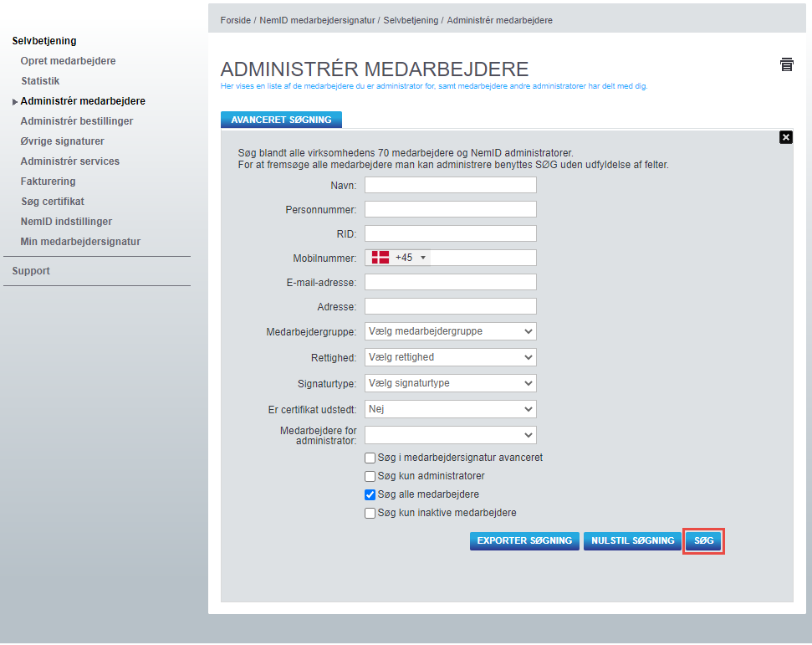Viewport: 812px width, 645px height.
Task: Focus the RID input field
Action: (x=450, y=233)
